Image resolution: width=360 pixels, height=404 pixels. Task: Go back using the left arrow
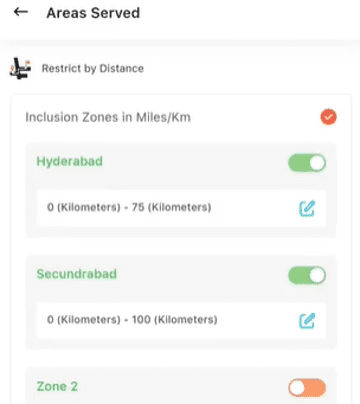[x=21, y=12]
